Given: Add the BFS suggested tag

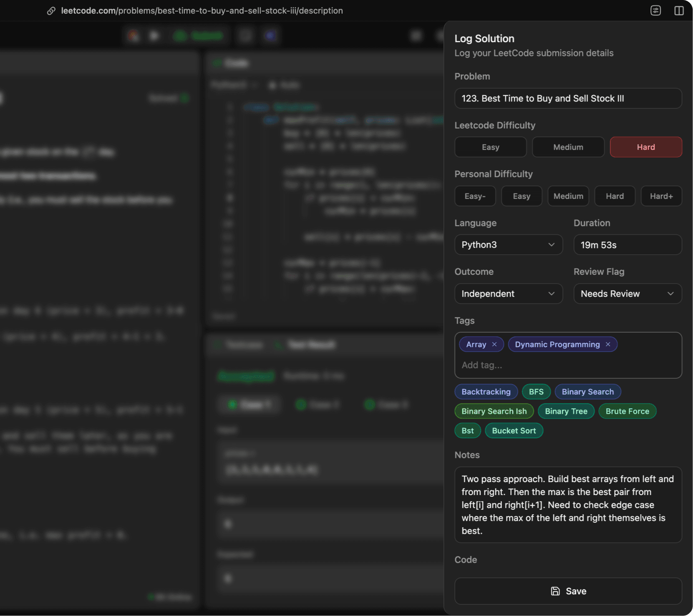Looking at the screenshot, I should click(x=536, y=392).
